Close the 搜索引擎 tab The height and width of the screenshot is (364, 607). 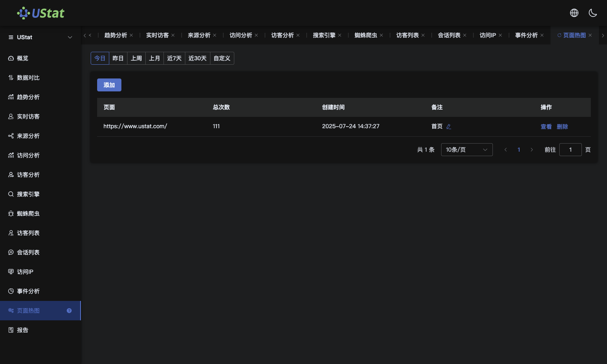pyautogui.click(x=340, y=35)
